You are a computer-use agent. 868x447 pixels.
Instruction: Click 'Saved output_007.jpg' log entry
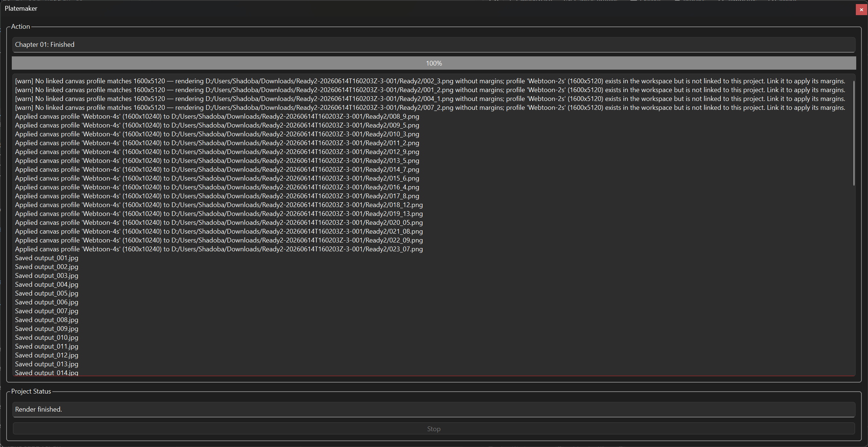click(47, 311)
